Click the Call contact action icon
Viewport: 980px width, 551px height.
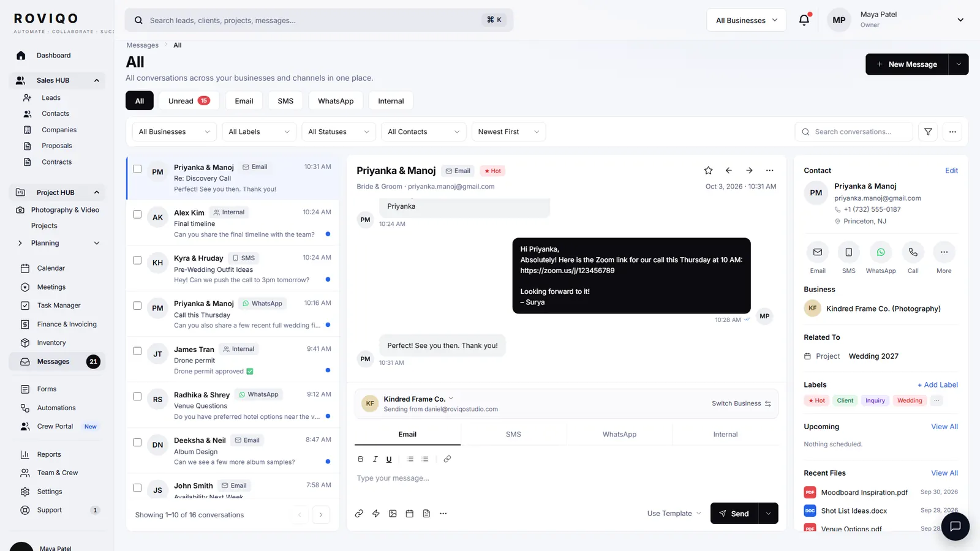click(x=913, y=252)
